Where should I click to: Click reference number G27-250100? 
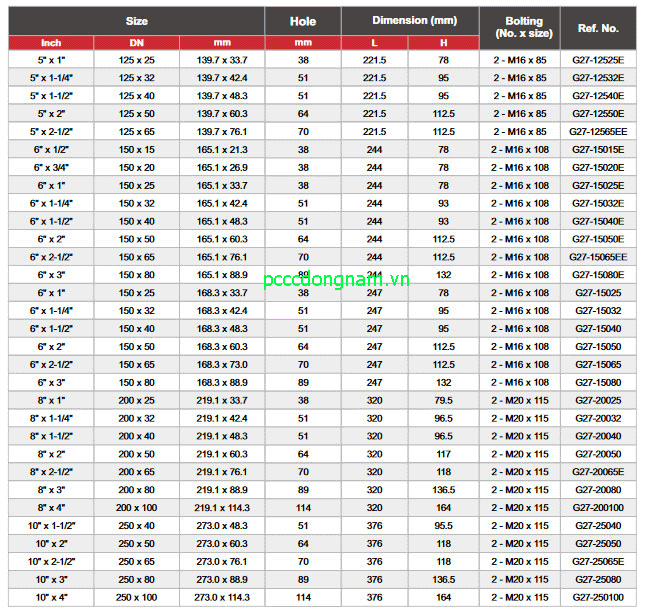coord(598,597)
